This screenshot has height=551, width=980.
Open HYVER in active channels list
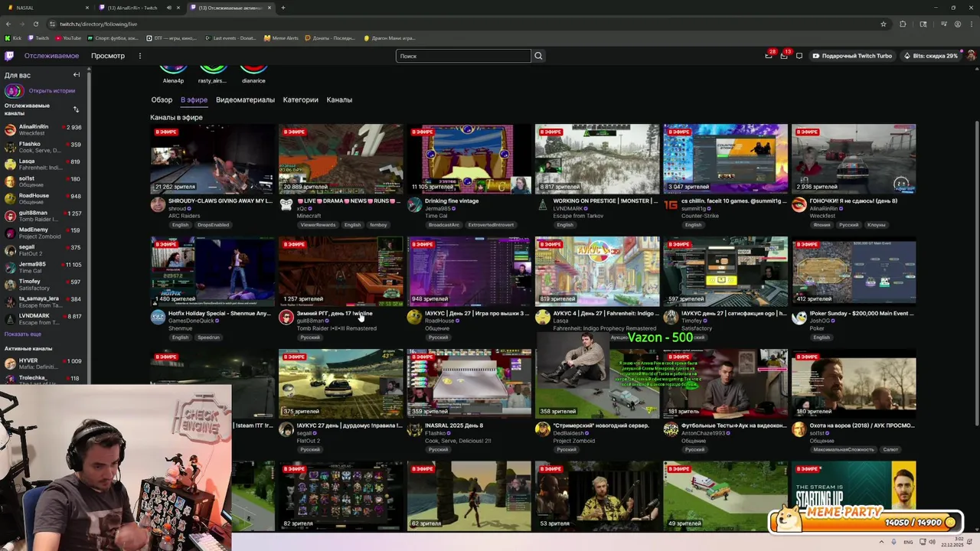[x=44, y=364]
